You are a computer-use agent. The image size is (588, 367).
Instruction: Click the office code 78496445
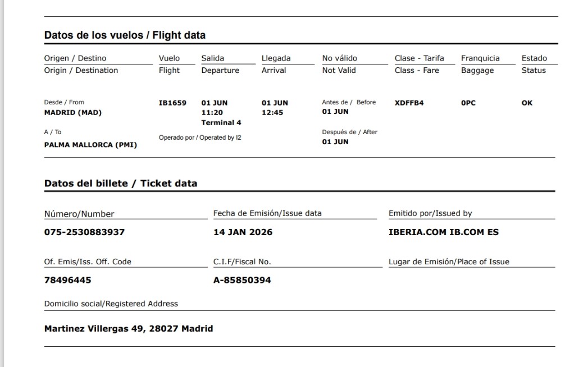[x=67, y=279]
